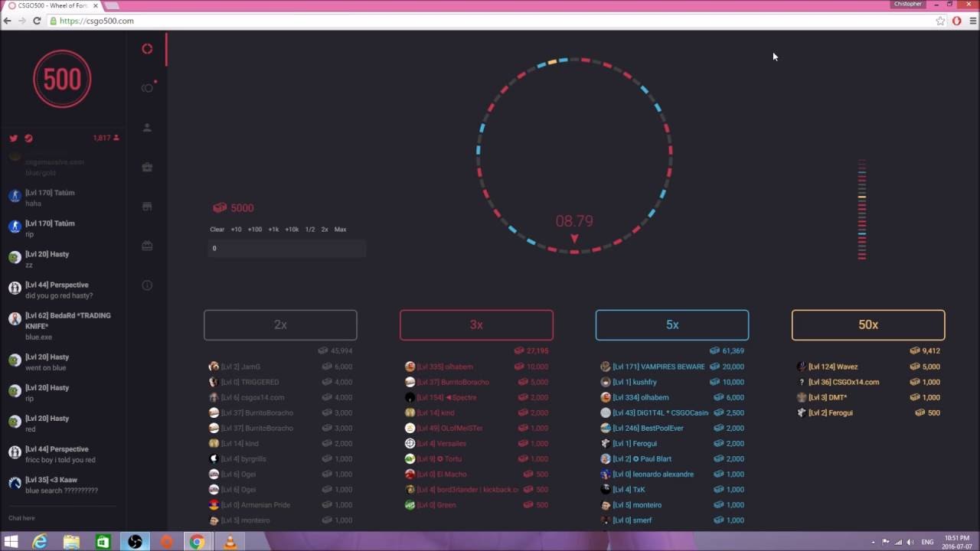Click the address bar showing csgo500.com
Viewport: 980px width, 551px height.
pos(490,21)
